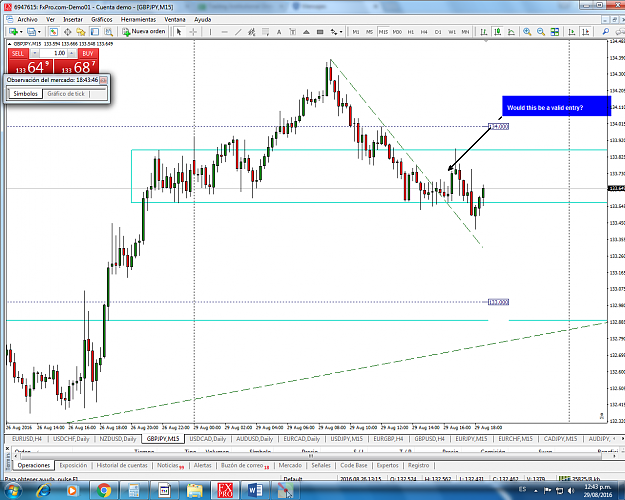Viewport: 625px width, 500px height.
Task: Close the Observación del mercado panel
Action: tap(103, 80)
